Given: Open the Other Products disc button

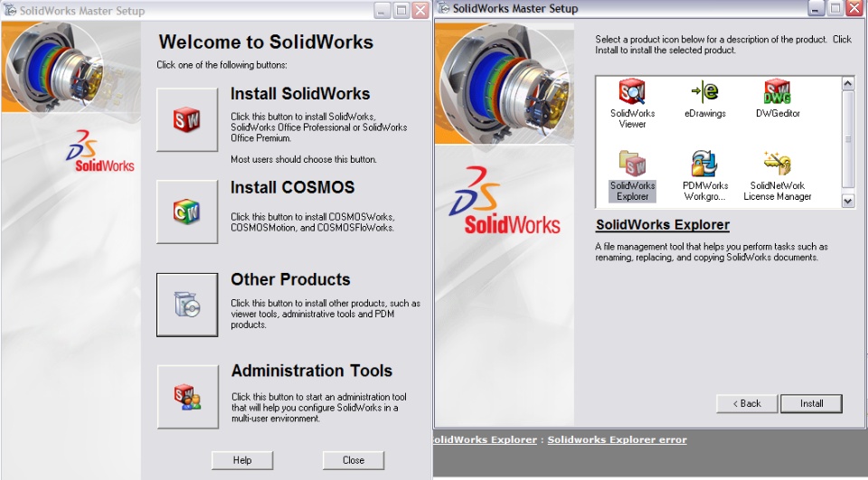Looking at the screenshot, I should pyautogui.click(x=187, y=305).
